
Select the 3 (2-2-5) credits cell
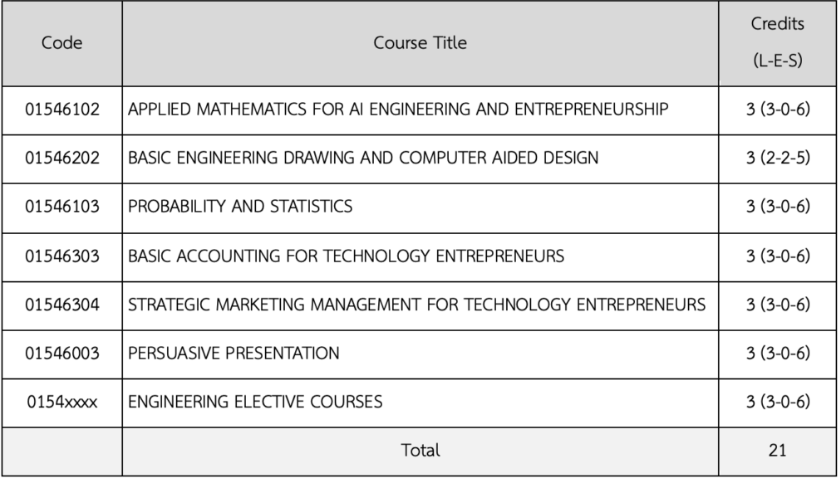coord(776,158)
